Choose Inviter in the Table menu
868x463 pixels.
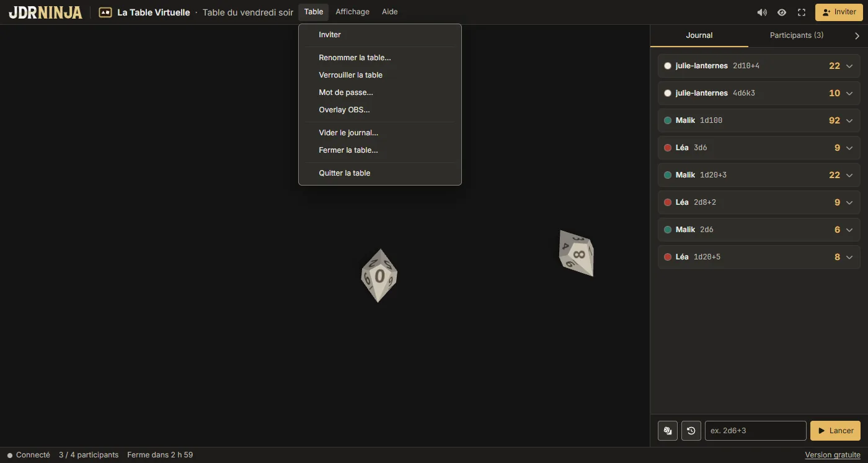pos(380,35)
